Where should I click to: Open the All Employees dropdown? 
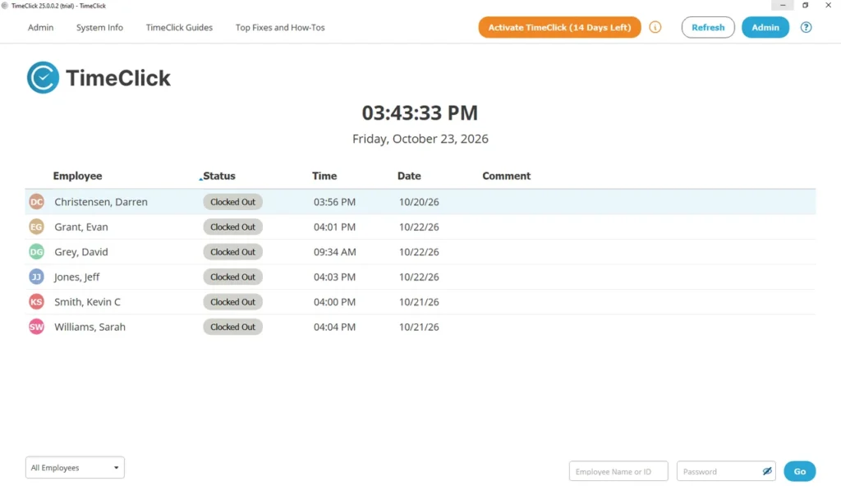pyautogui.click(x=75, y=468)
